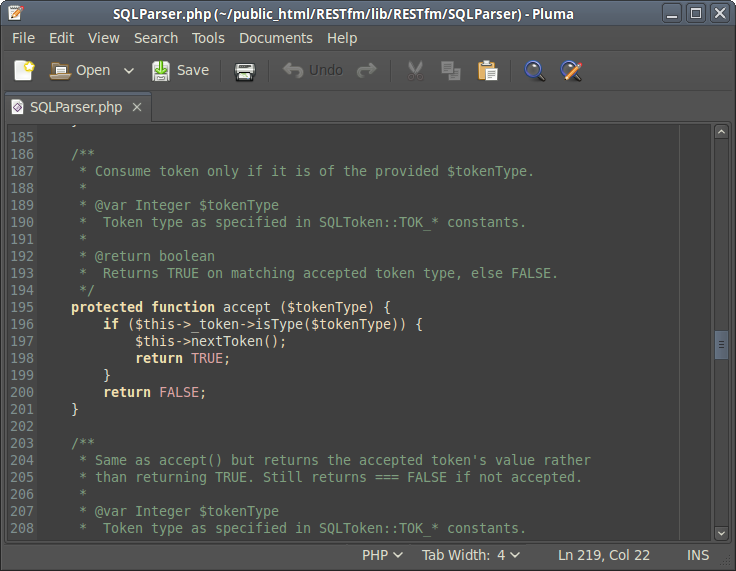Change the PHP syntax highlighting mode
736x571 pixels.
click(x=382, y=555)
